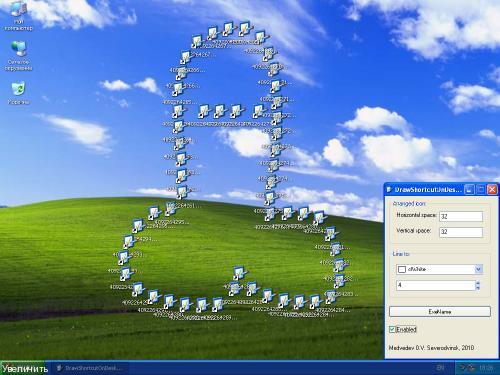Toggle the Enabled checkbox

[x=392, y=329]
